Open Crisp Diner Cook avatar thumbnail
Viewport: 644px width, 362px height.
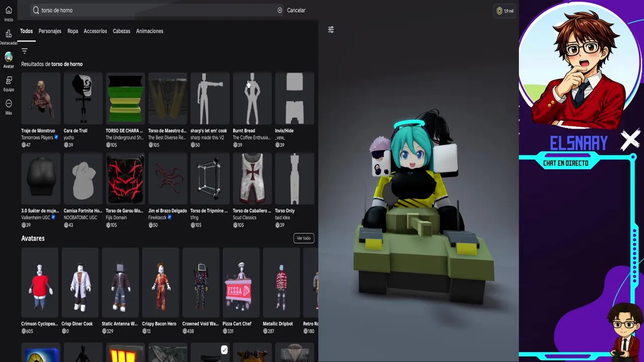point(80,283)
